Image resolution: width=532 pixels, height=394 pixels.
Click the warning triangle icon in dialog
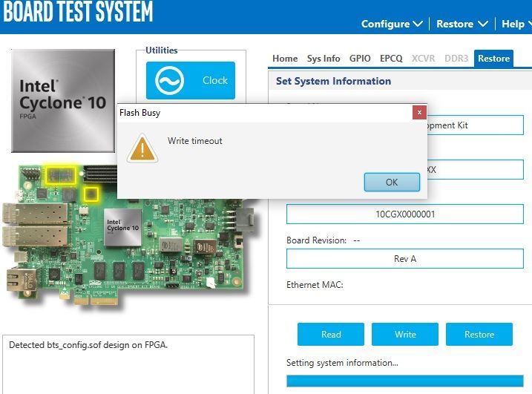[x=142, y=148]
